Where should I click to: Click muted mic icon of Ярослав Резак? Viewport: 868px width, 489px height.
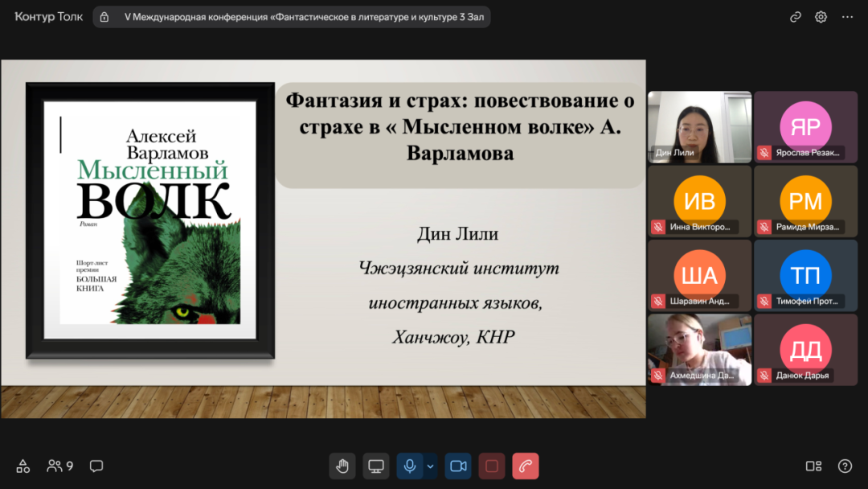pyautogui.click(x=764, y=153)
